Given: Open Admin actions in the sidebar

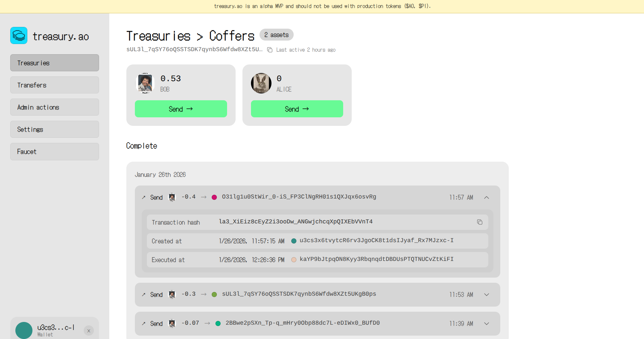Looking at the screenshot, I should coord(55,107).
